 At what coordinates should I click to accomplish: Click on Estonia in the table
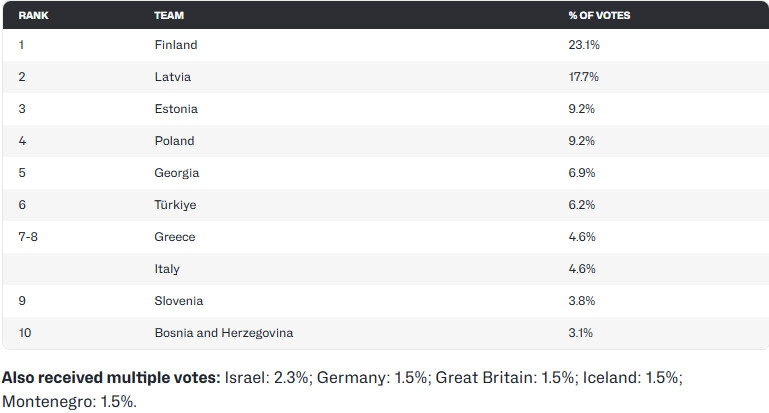tap(176, 109)
